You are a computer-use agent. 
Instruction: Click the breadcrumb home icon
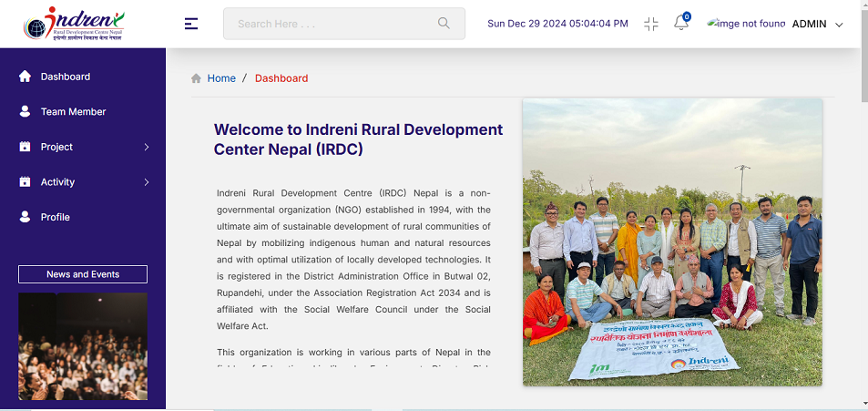tap(196, 78)
